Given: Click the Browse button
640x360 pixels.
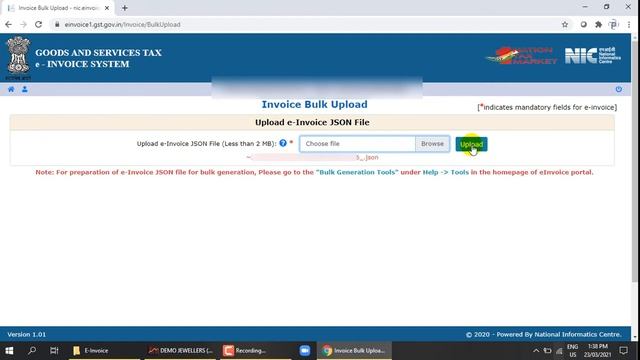Looking at the screenshot, I should pyautogui.click(x=432, y=144).
